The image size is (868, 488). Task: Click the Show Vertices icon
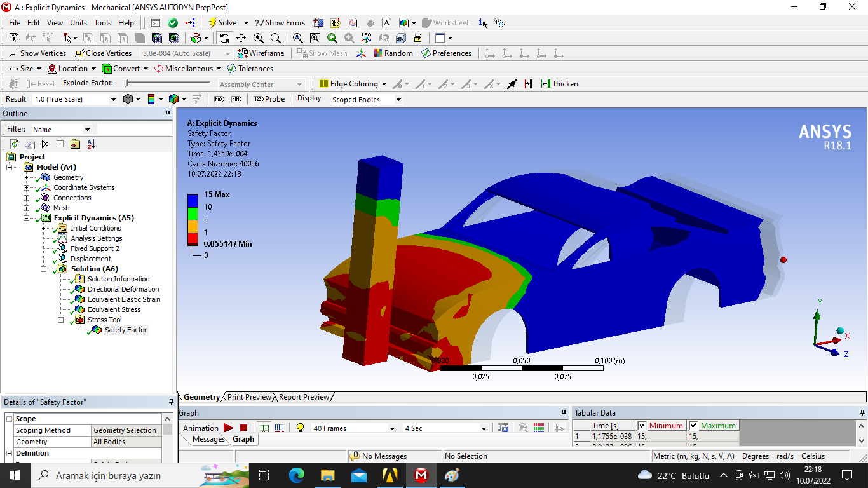point(13,53)
